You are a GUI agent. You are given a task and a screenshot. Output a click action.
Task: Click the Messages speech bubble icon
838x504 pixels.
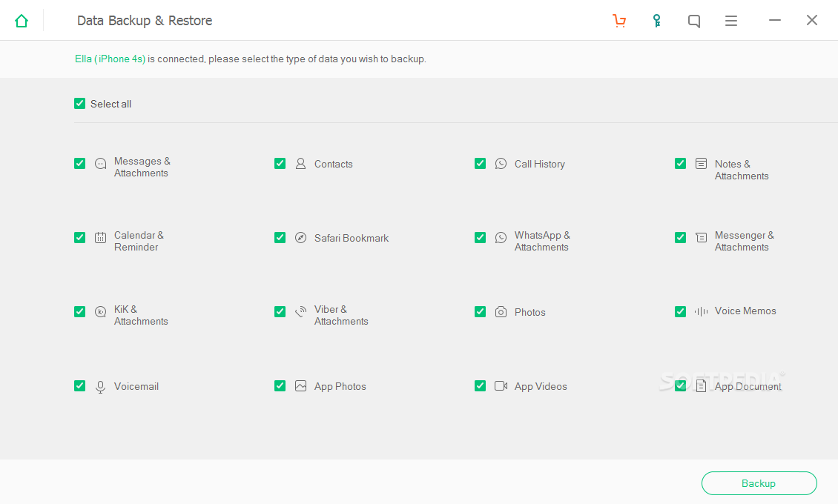(100, 164)
